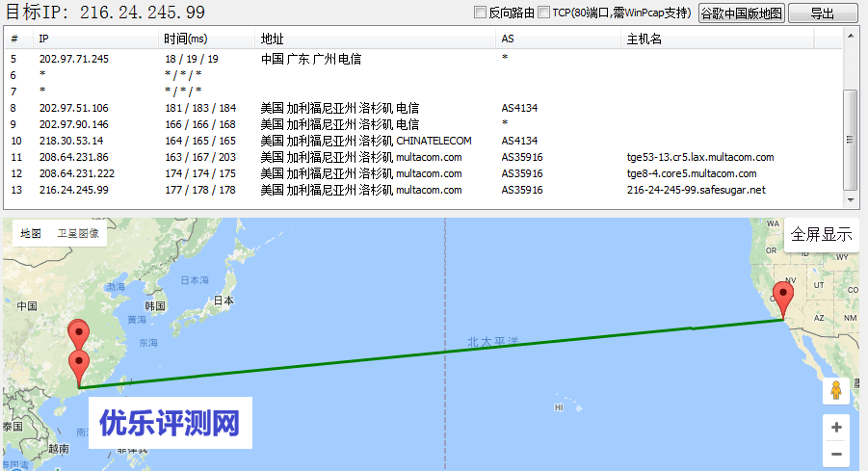Click the 韩国 label on the map

[x=155, y=306]
